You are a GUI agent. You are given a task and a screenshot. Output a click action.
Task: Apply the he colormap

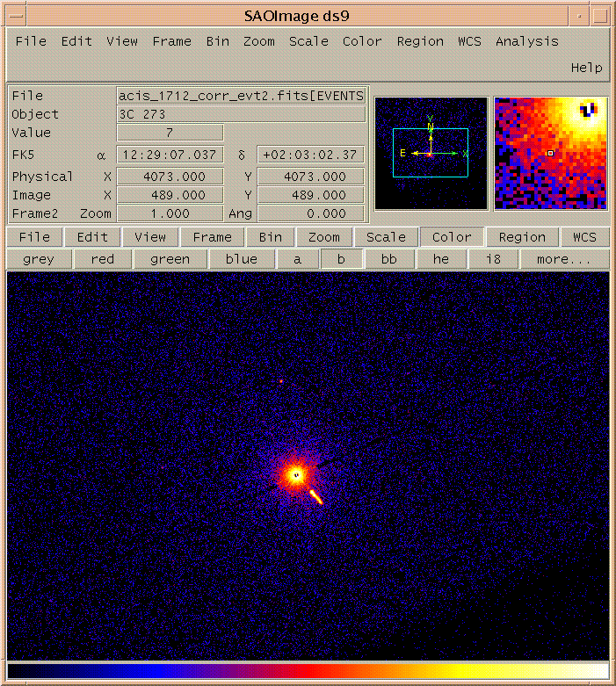click(441, 259)
